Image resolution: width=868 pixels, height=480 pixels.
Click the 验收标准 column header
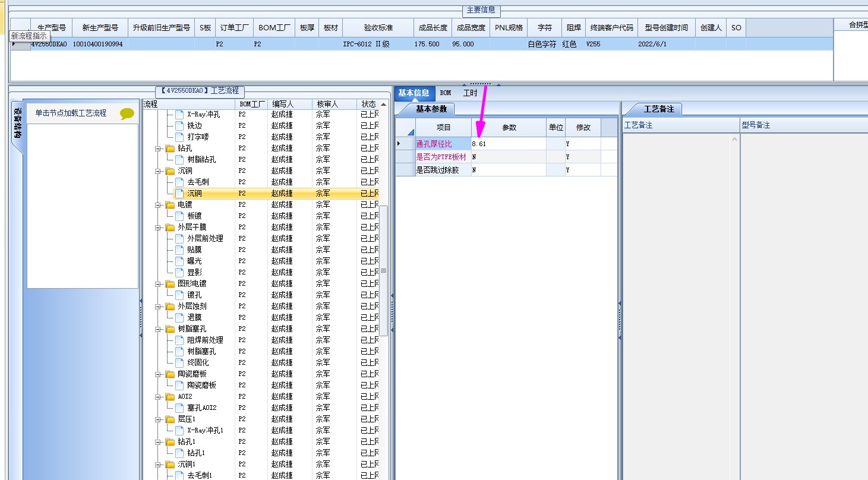point(378,27)
